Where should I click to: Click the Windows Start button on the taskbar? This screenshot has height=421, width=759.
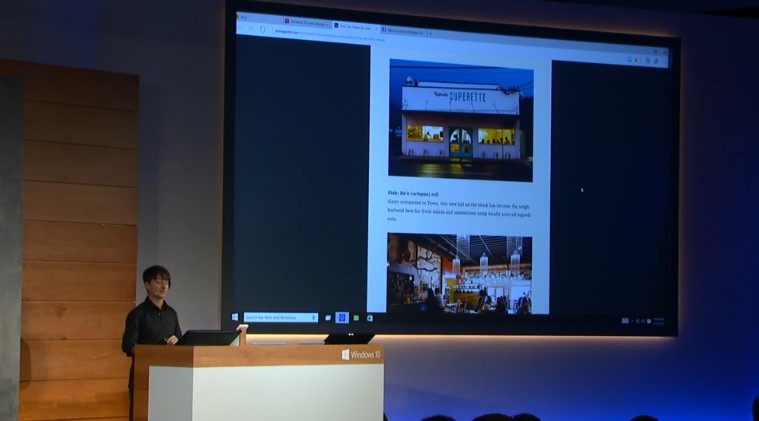[235, 317]
